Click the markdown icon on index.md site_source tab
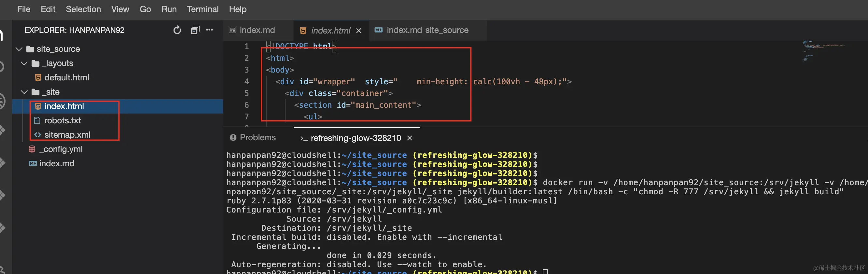The image size is (868, 274). (378, 30)
